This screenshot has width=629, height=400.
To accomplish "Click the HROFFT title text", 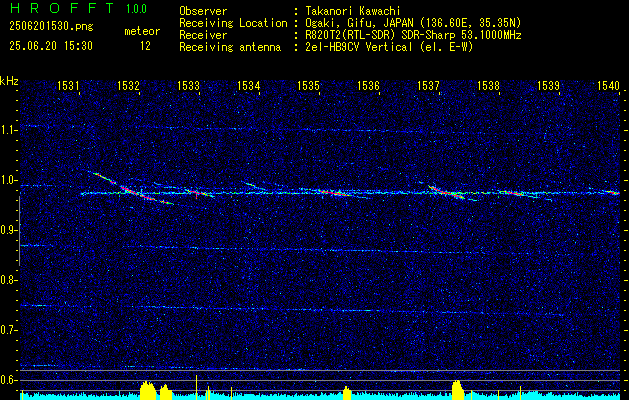I will (x=62, y=8).
